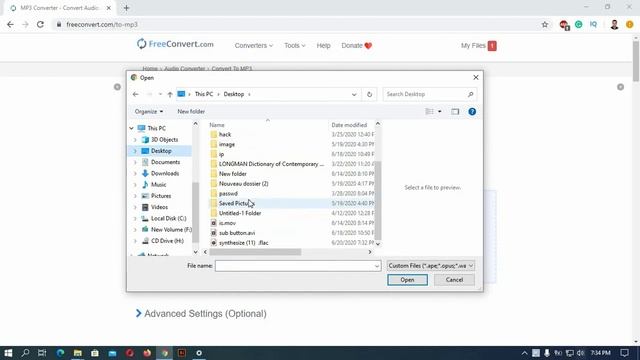Select the is.mov file

coord(227,223)
